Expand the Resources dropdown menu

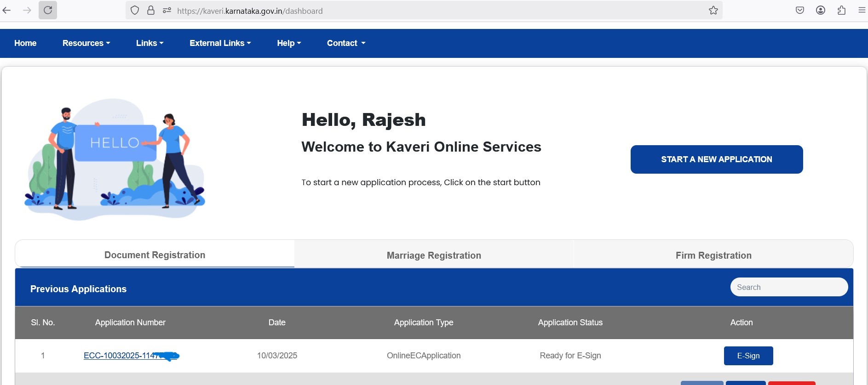click(86, 43)
